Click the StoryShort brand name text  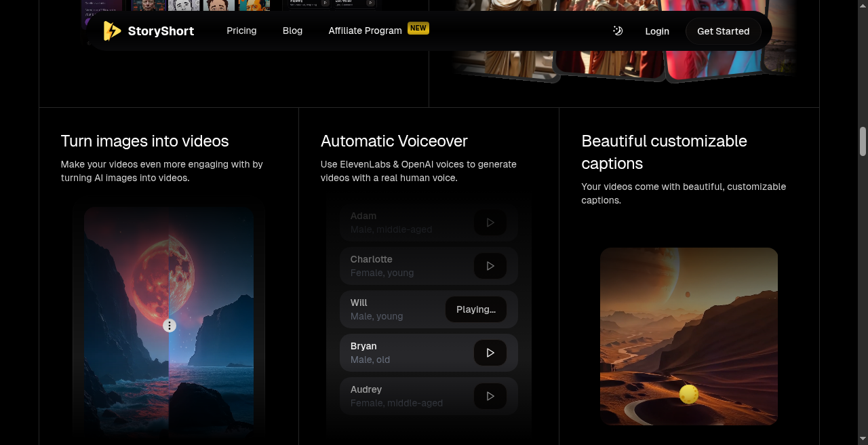(161, 31)
